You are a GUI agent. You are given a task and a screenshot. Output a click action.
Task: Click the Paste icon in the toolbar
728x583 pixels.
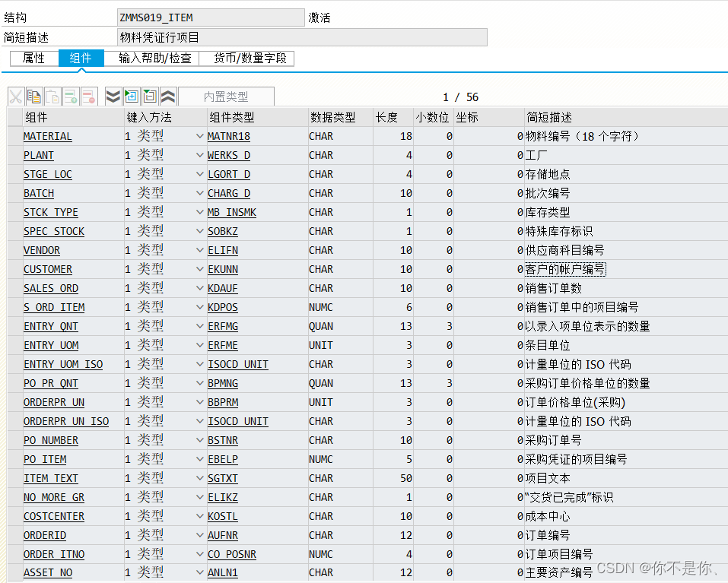(x=52, y=97)
